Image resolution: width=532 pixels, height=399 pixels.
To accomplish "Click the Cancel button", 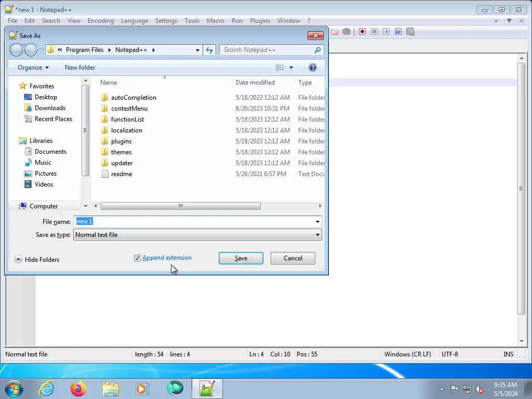I will coord(293,258).
